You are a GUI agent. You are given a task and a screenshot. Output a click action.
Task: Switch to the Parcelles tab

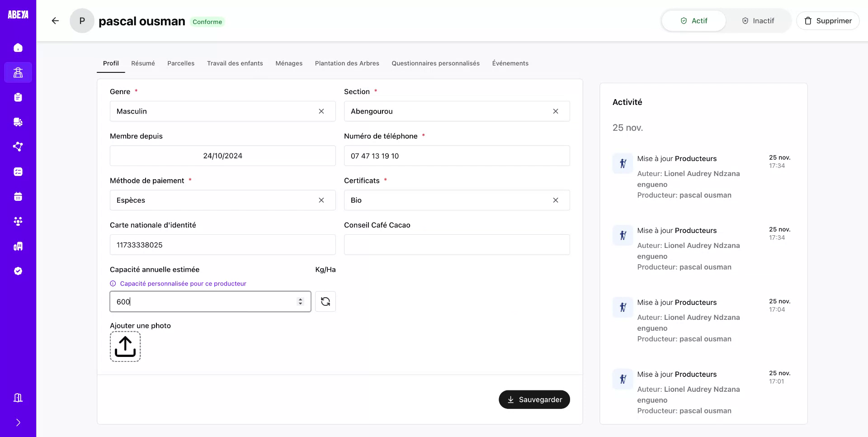click(x=181, y=63)
